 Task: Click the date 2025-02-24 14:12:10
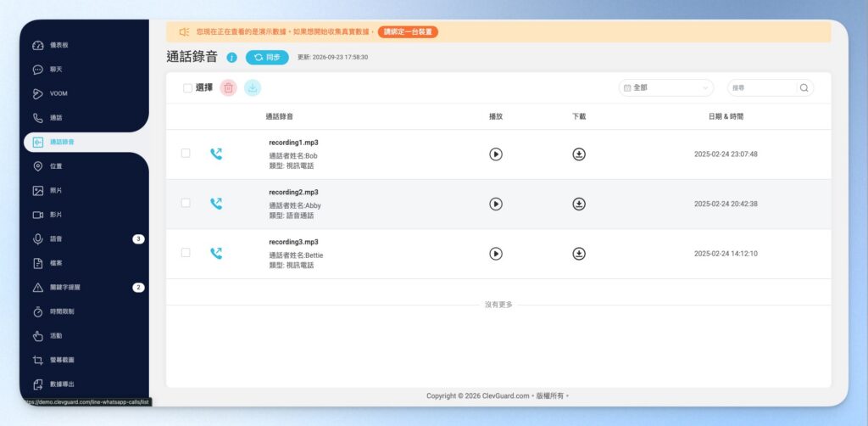[726, 254]
